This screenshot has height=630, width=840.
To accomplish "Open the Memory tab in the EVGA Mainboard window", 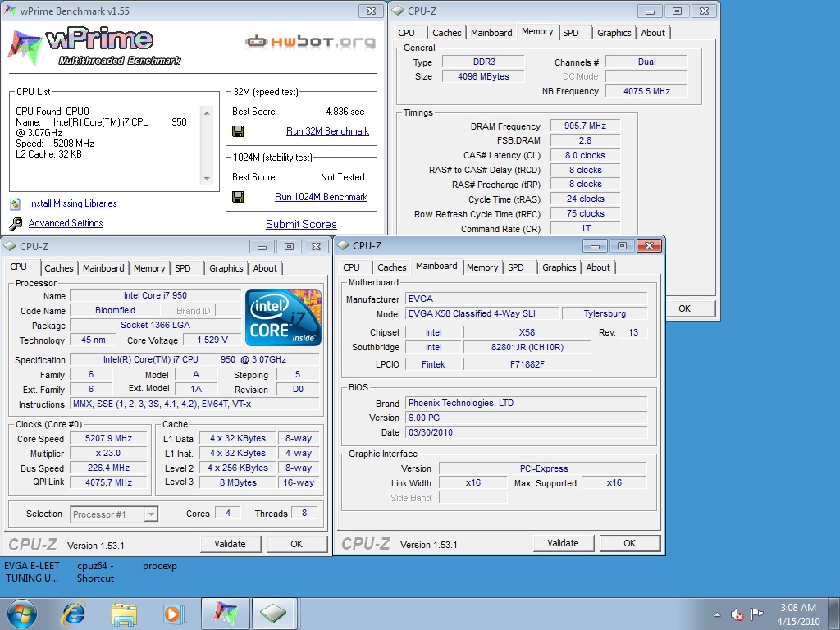I will [x=482, y=267].
